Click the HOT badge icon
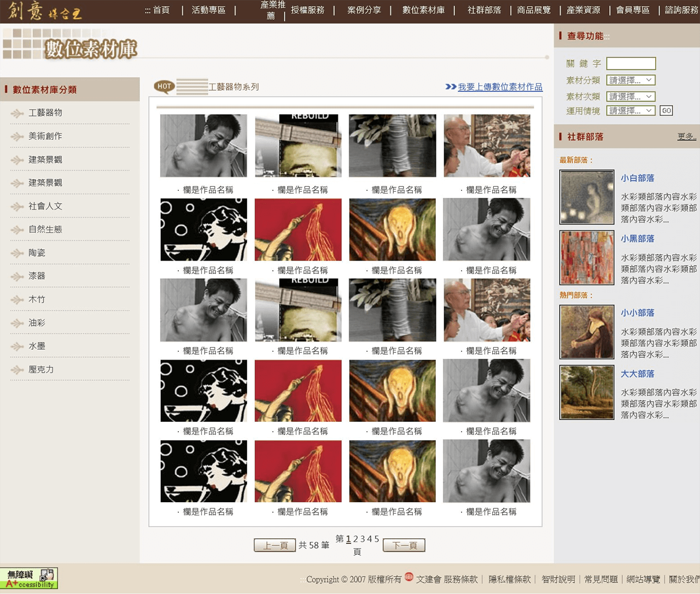This screenshot has height=594, width=700. coord(165,87)
